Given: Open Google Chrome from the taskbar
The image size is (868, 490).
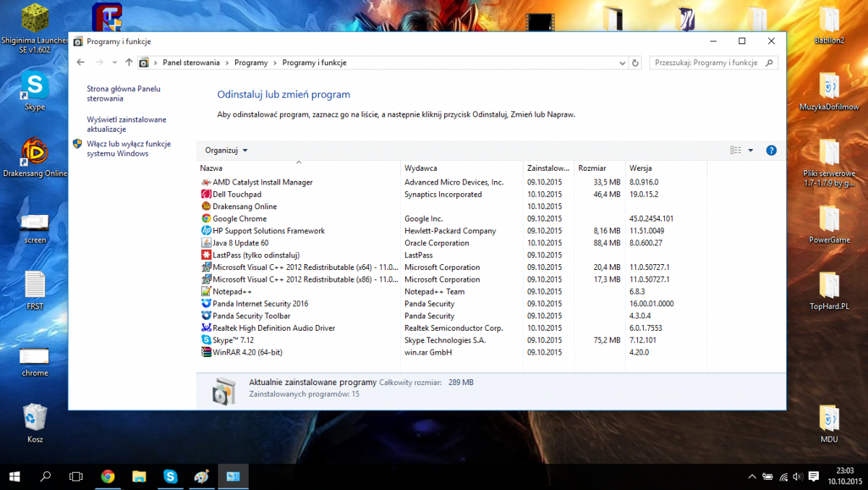Looking at the screenshot, I should click(108, 476).
